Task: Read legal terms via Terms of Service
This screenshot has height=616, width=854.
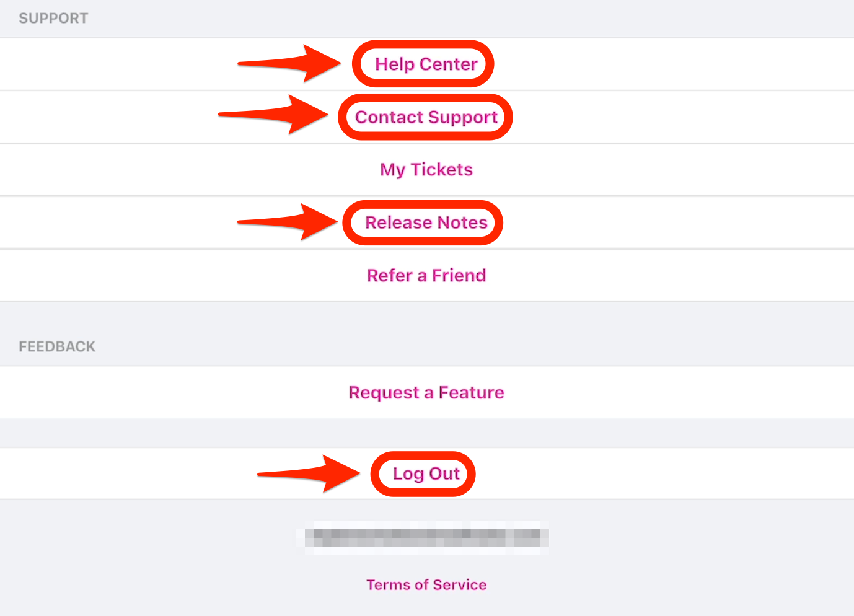Action: tap(426, 585)
